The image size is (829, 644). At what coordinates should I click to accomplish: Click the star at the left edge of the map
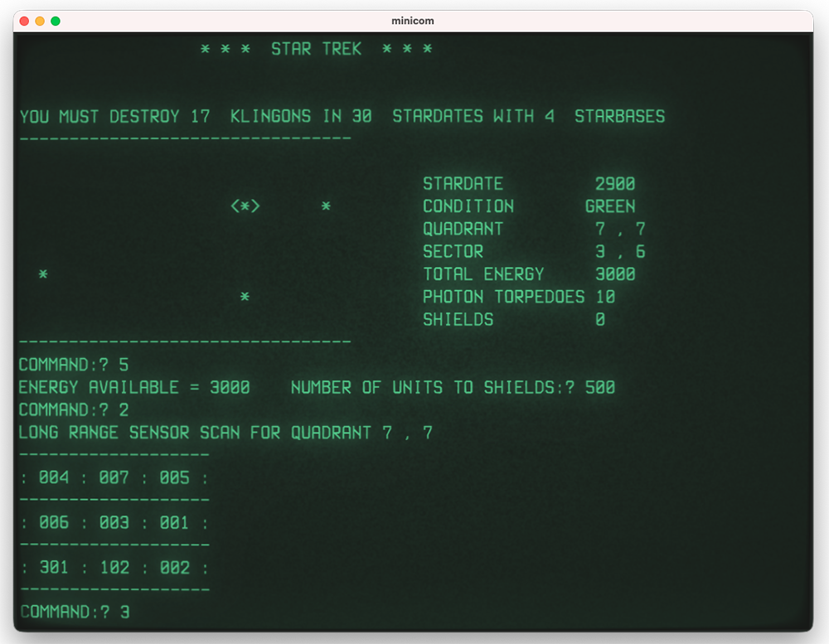point(43,274)
